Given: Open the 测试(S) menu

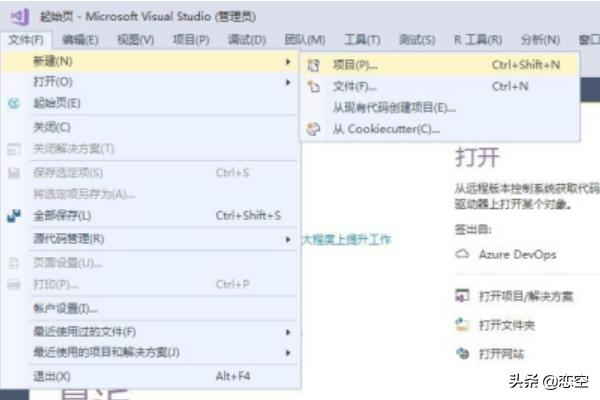Looking at the screenshot, I should click(x=417, y=39).
